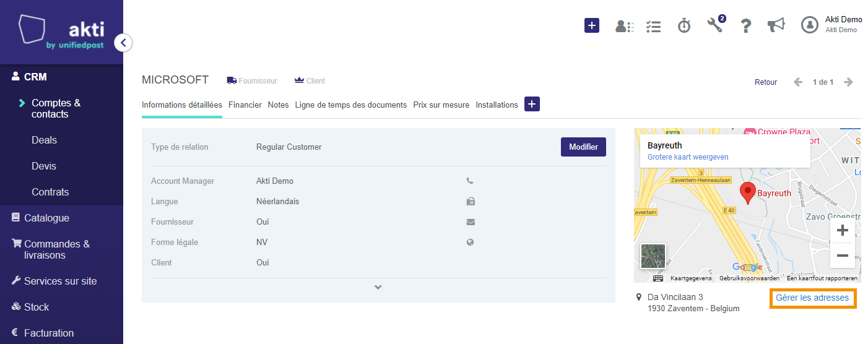Switch to Informations détaillées tab
This screenshot has width=868, height=344.
[182, 105]
